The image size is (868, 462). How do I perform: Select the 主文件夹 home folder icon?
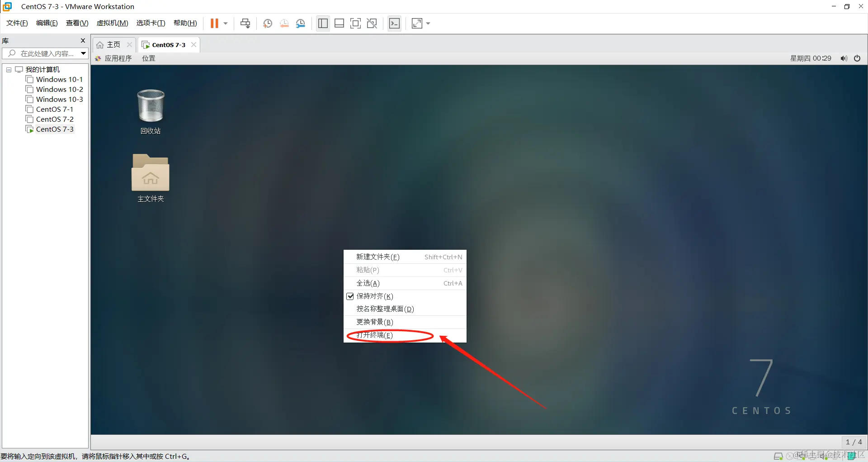click(151, 178)
